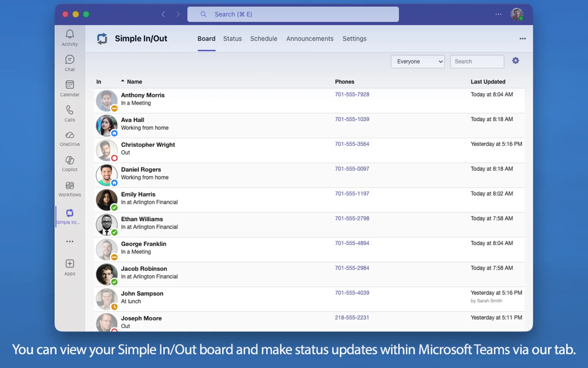Call Anthony Morris at 701-555-7928

tap(352, 95)
